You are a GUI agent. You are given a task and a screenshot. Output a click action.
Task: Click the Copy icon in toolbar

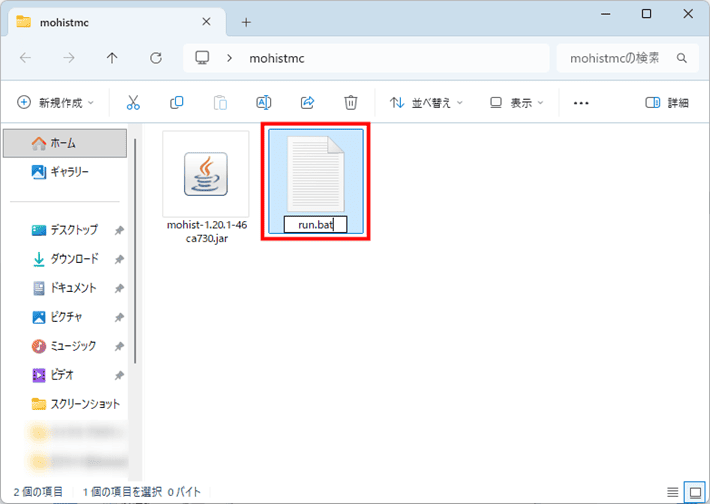click(177, 103)
